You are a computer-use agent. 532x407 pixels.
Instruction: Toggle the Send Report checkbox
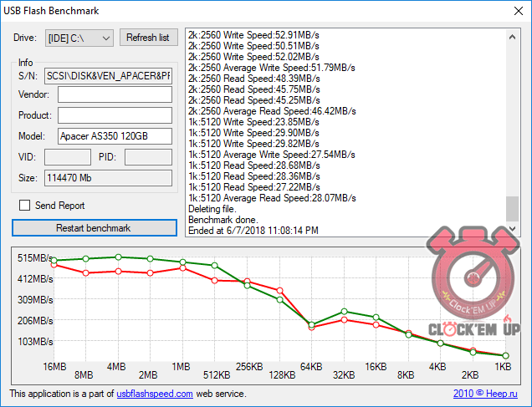[24, 206]
